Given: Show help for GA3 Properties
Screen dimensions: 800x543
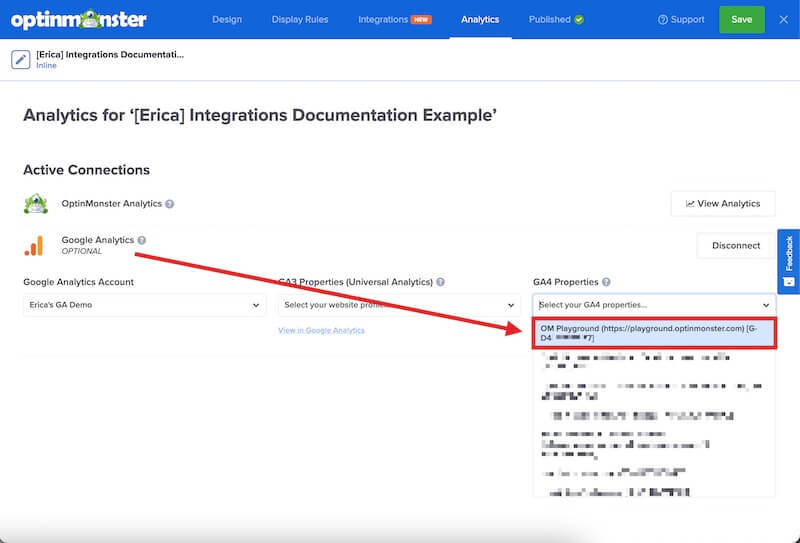Looking at the screenshot, I should 440,282.
